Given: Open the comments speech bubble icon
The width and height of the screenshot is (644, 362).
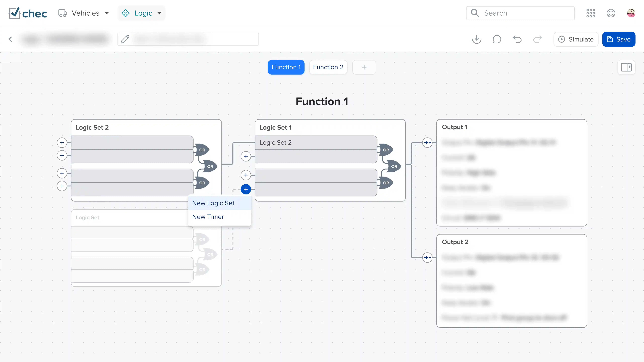Looking at the screenshot, I should [497, 39].
